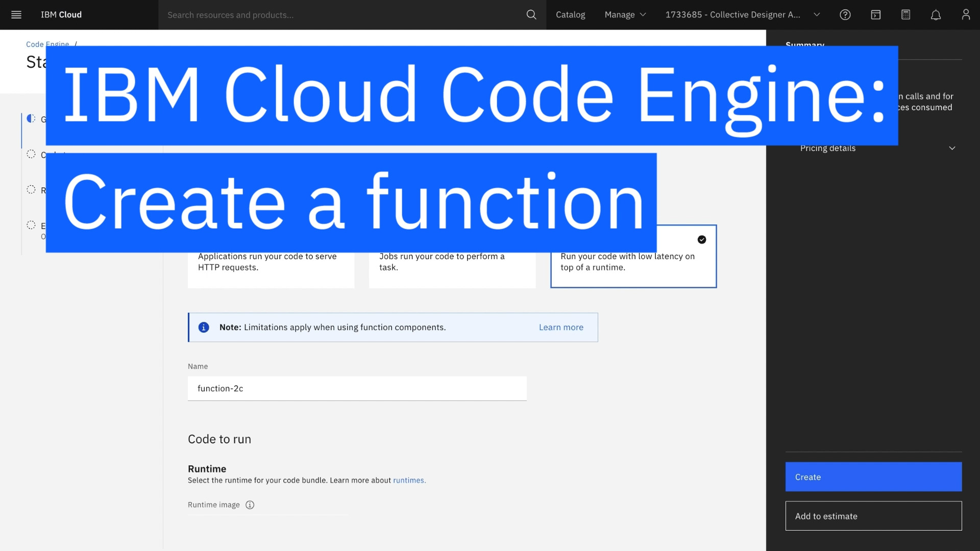Open the help question mark icon
Viewport: 980px width, 551px height.
point(845,15)
